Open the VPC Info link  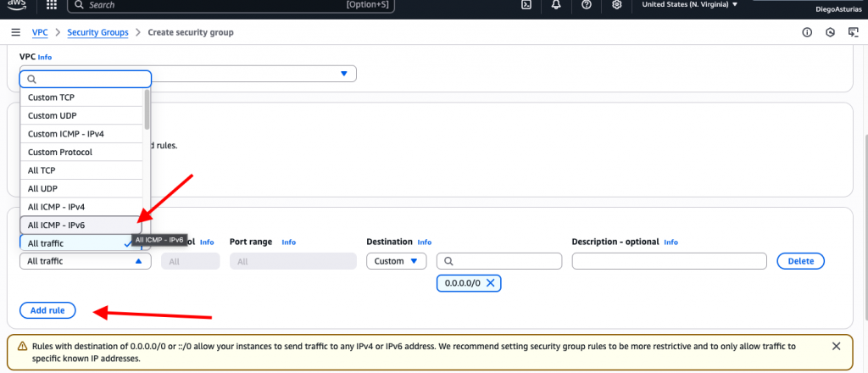(45, 57)
